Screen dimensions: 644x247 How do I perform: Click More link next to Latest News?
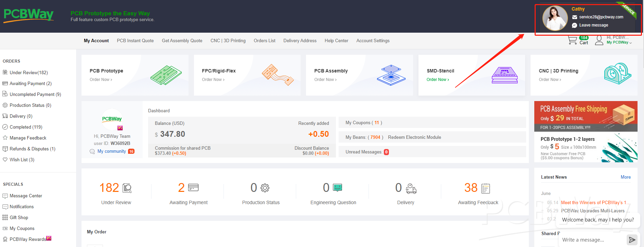(626, 177)
